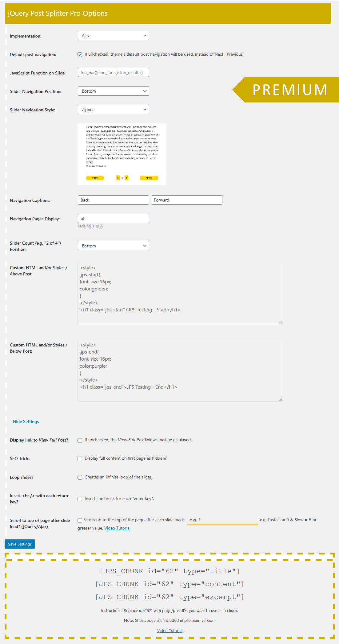Grab the Above Post textarea resize handle
The image size is (339, 644).
click(x=281, y=322)
